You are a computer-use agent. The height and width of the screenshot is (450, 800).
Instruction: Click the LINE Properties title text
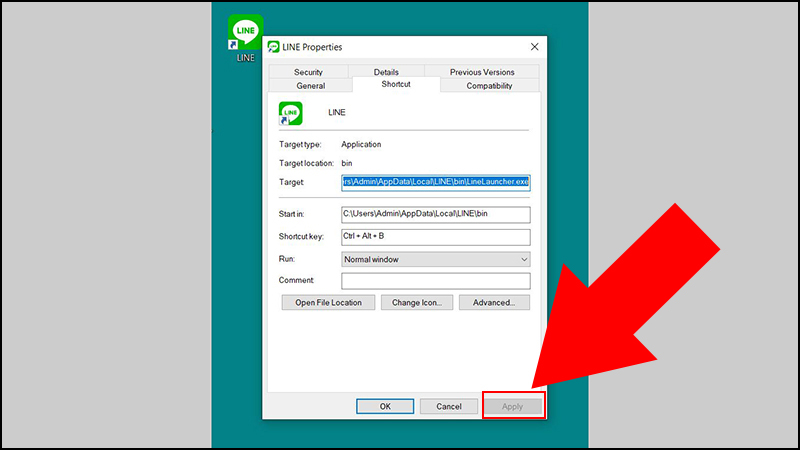[312, 47]
